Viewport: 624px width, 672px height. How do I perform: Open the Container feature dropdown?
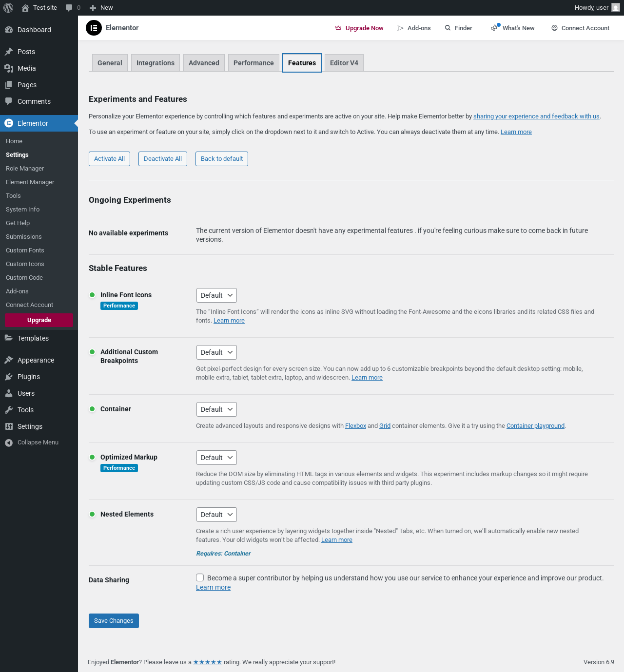pos(216,409)
